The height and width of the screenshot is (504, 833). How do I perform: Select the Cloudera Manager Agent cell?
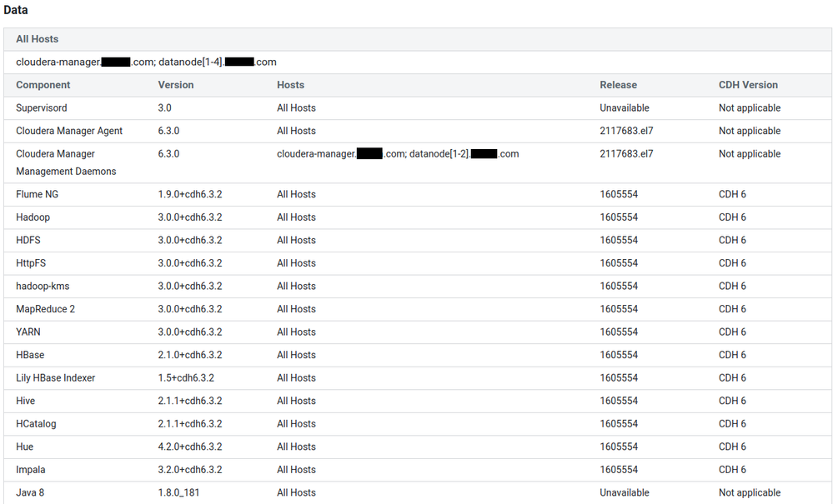point(69,131)
